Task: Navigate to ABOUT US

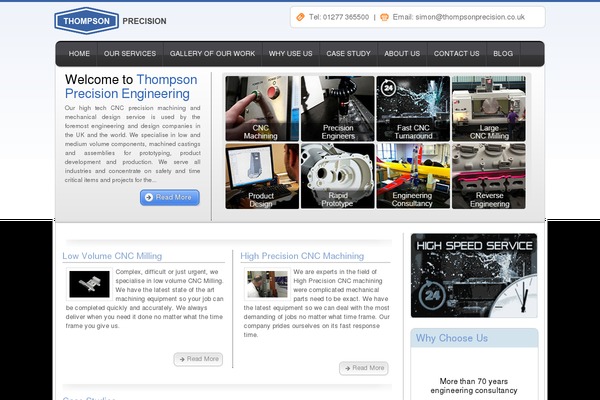Action: (402, 54)
